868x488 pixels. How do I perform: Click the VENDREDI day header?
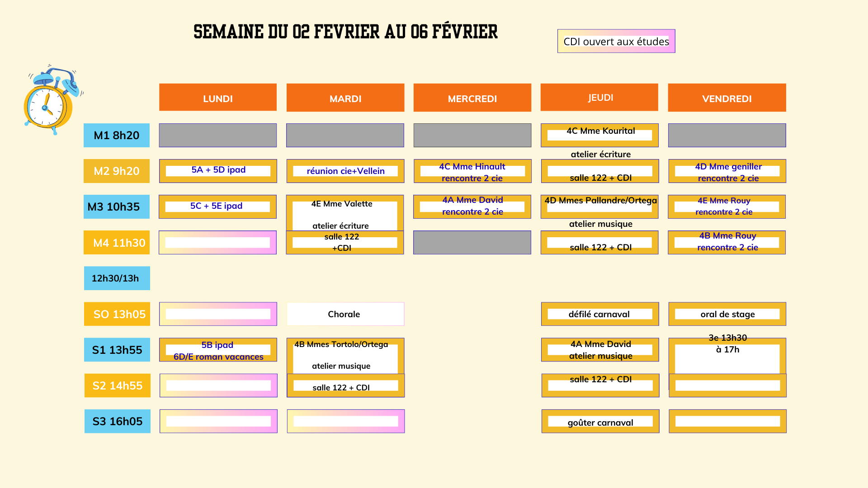[727, 98]
